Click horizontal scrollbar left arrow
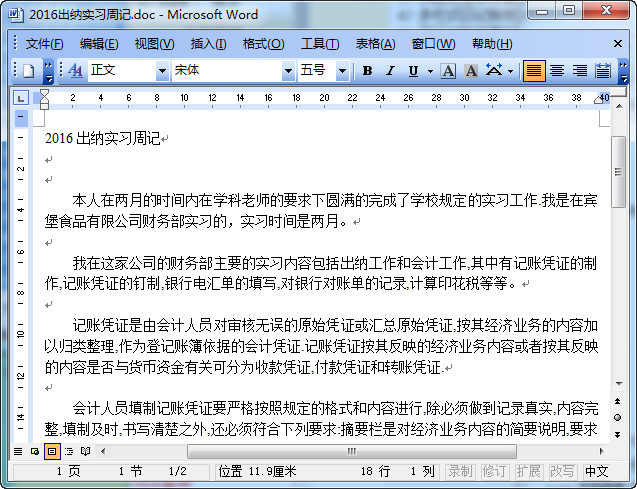Viewport: 637px width, 489px height. tap(103, 451)
